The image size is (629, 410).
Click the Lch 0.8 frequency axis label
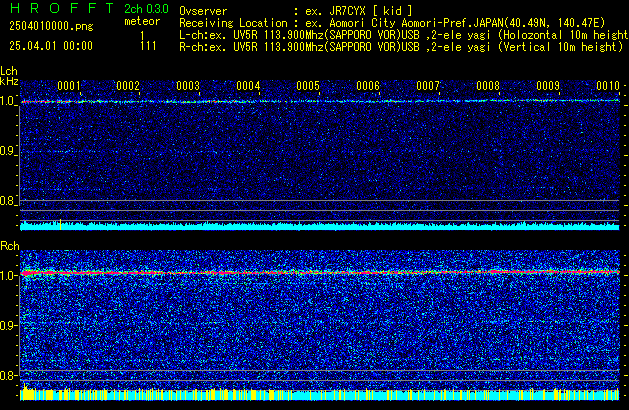[8, 201]
